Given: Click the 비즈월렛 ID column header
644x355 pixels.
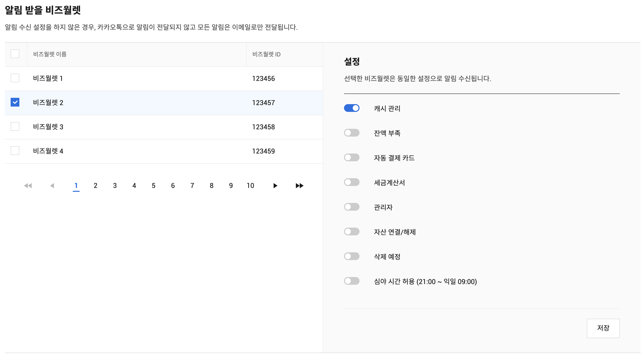Looking at the screenshot, I should (x=266, y=54).
